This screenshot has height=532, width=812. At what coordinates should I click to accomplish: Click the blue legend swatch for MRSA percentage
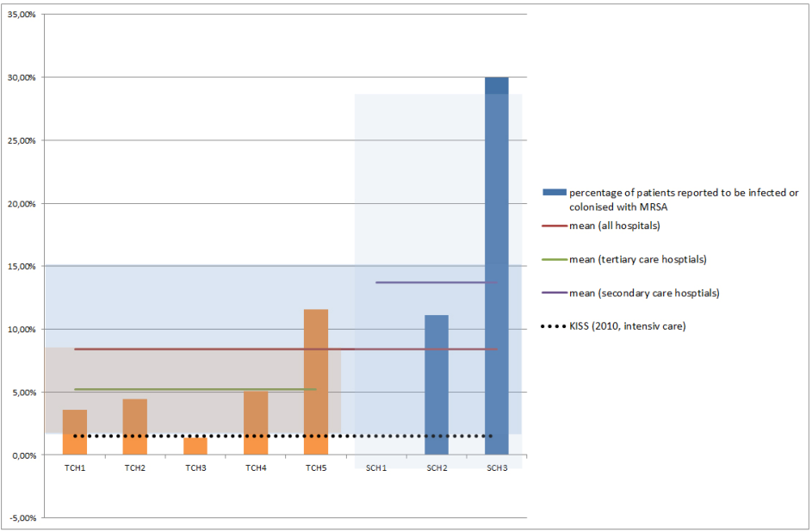tap(554, 193)
